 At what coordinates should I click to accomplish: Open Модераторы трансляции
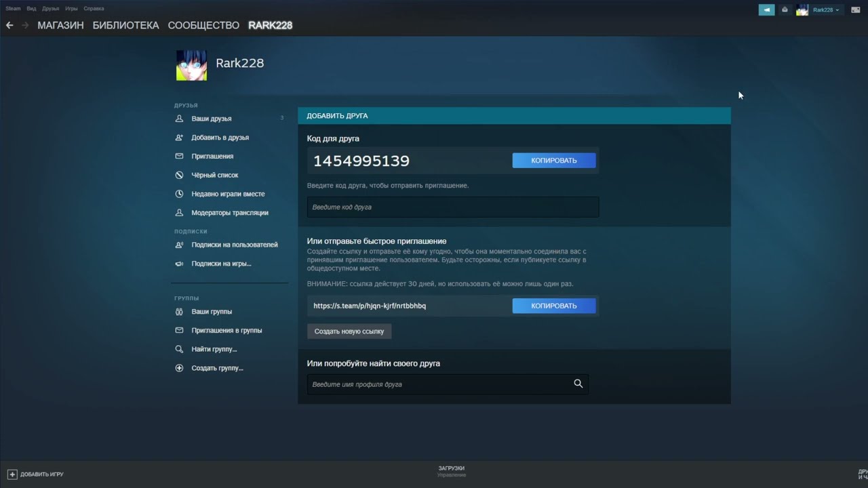[230, 213]
